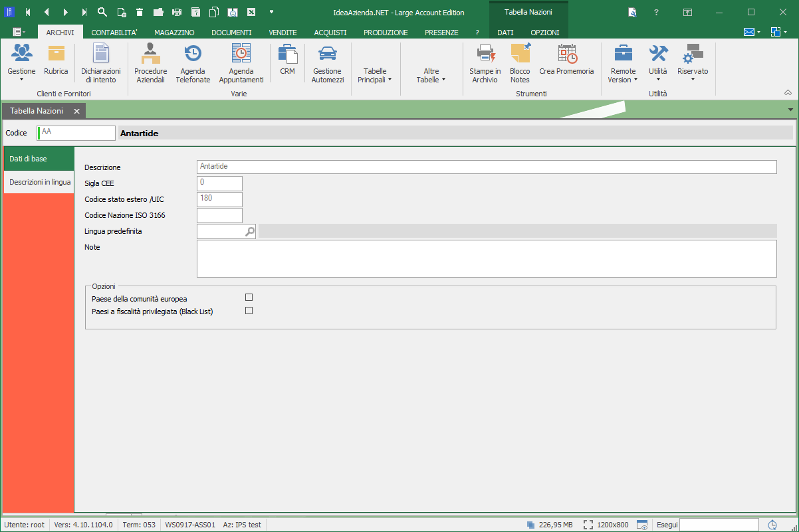Viewport: 799px width, 532px height.
Task: Open the PRESENZE ribbon tab
Action: (x=441, y=33)
